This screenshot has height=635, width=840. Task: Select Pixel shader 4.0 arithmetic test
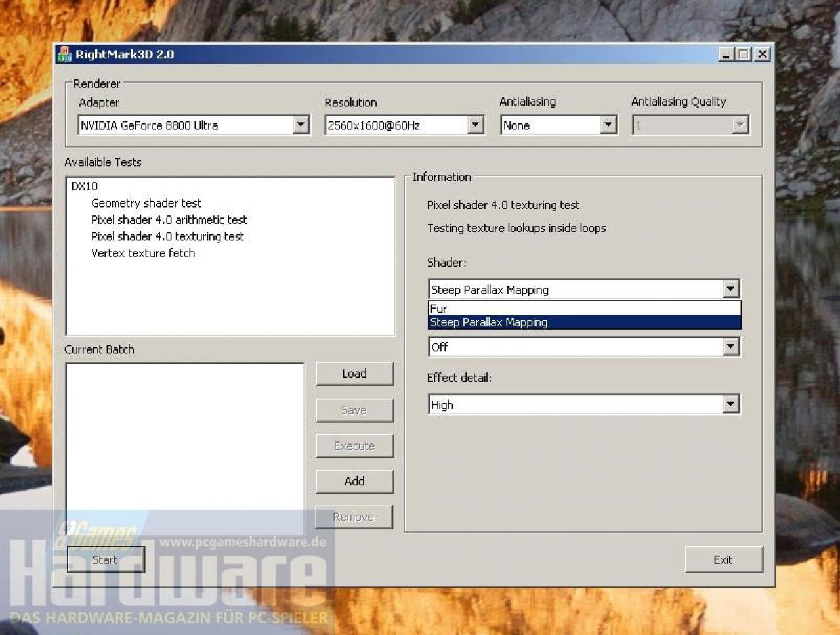[x=169, y=220]
